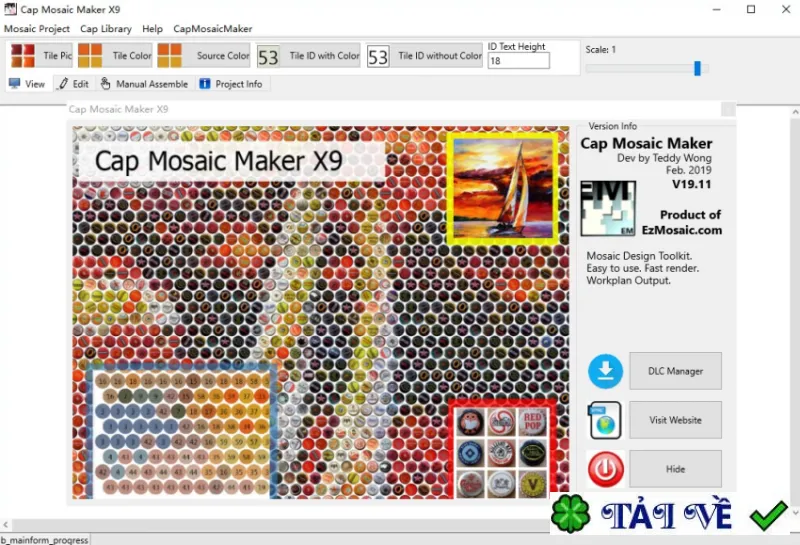Viewport: 800px width, 545px height.
Task: Click the blue info icon on Project Info
Action: tap(205, 83)
